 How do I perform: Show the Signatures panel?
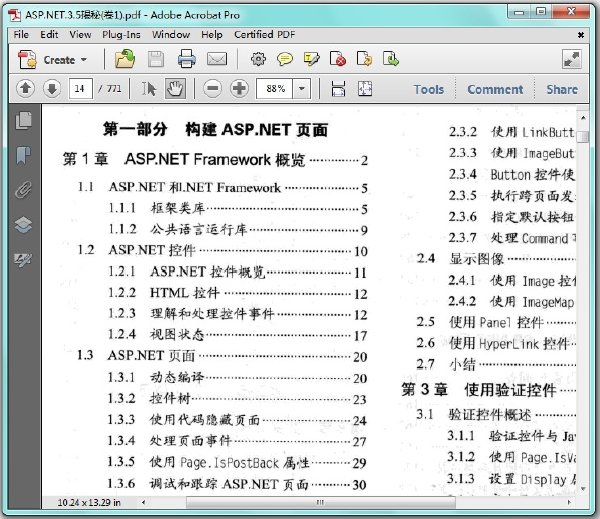[x=24, y=260]
